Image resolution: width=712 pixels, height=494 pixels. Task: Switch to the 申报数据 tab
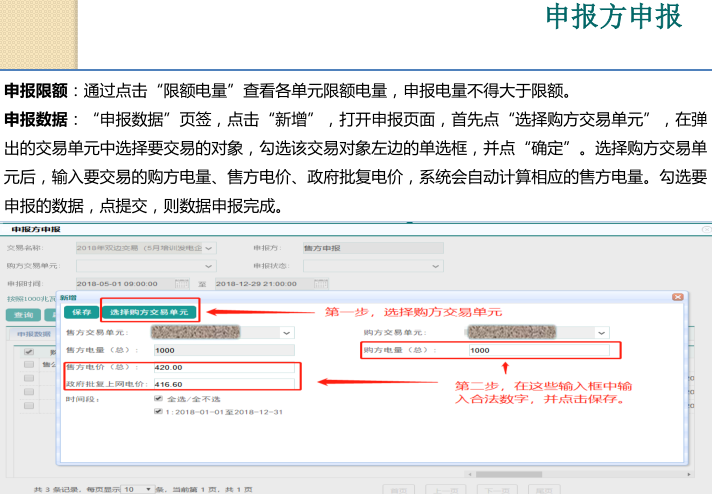coord(30,333)
